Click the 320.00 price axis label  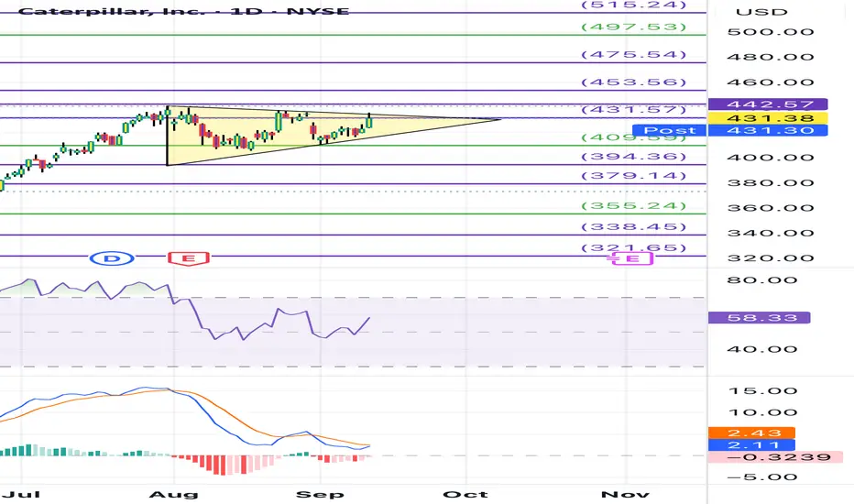pos(771,258)
